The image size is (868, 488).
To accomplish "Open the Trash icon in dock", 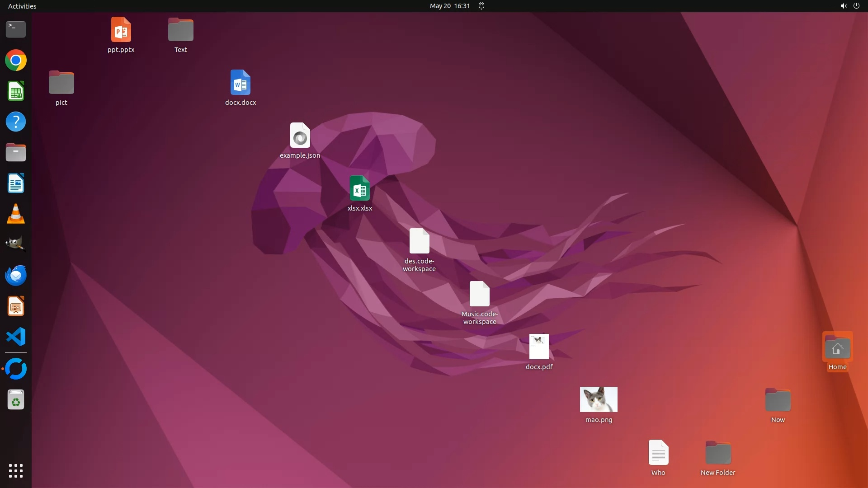I will 16,400.
